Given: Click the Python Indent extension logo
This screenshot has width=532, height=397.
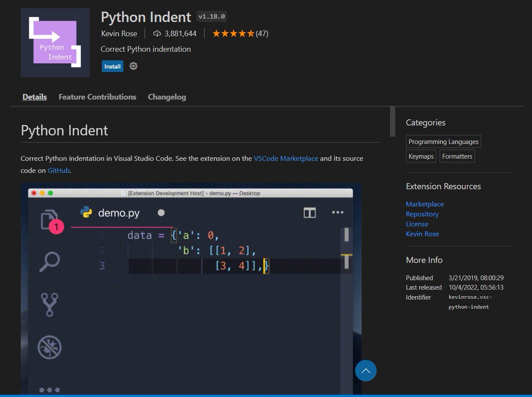Looking at the screenshot, I should click(55, 43).
